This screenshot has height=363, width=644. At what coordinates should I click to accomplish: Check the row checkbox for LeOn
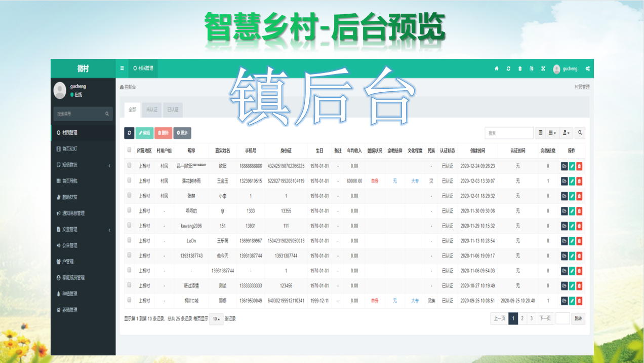coord(130,240)
